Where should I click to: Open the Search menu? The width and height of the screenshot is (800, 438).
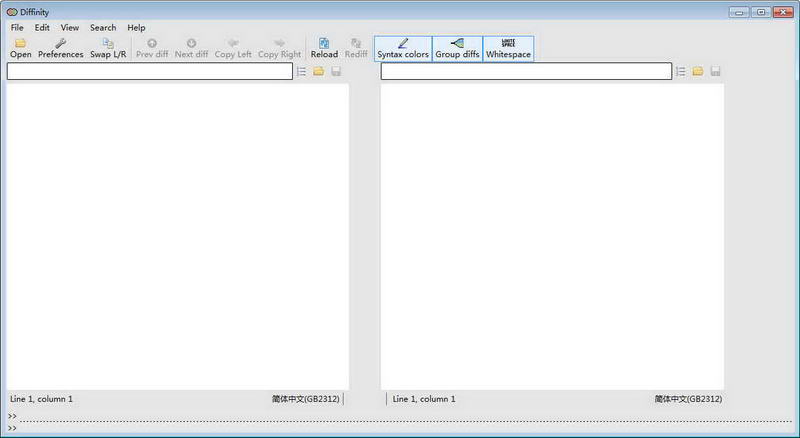coord(103,28)
